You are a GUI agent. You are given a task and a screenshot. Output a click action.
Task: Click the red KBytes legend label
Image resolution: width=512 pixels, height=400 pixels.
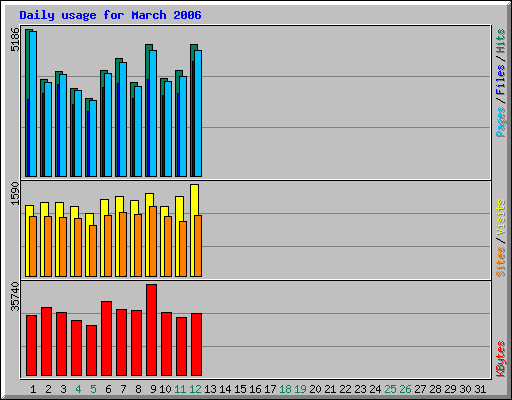[x=501, y=359]
